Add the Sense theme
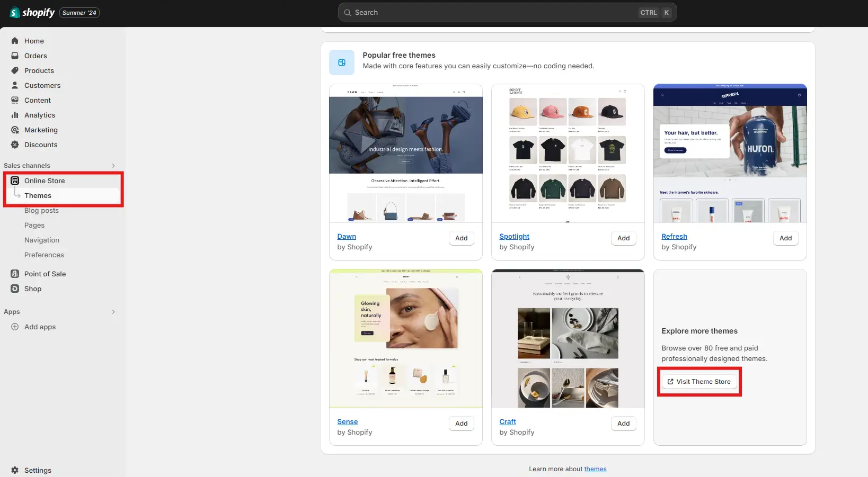 tap(462, 424)
